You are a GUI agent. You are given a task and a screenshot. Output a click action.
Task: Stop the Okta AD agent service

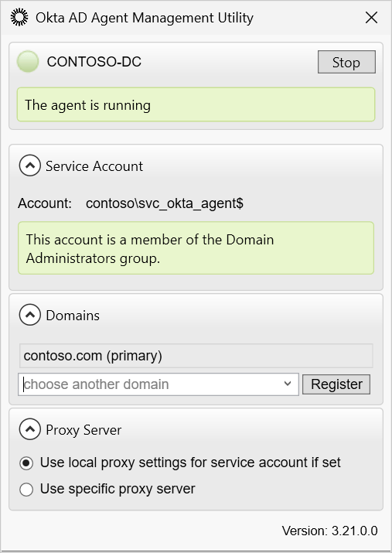point(346,62)
